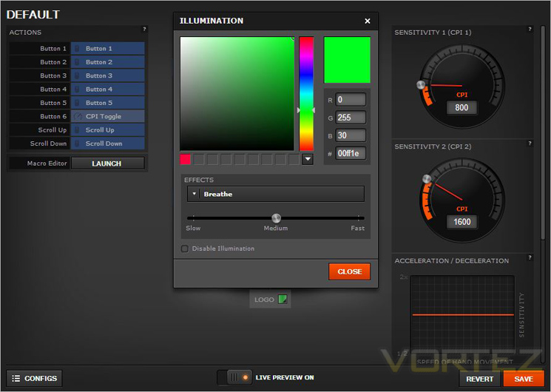Screen dimensions: 551x392
Task: Open the Configs list icon
Action: point(16,378)
